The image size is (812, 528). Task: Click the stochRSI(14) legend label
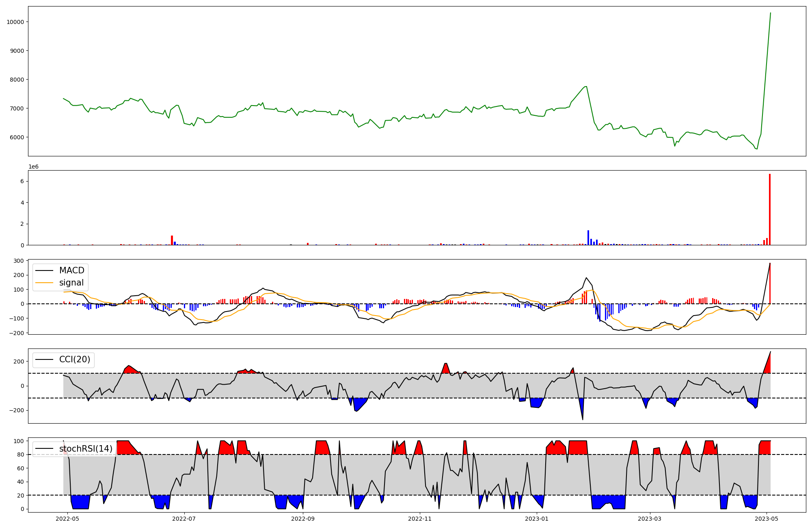pyautogui.click(x=86, y=449)
